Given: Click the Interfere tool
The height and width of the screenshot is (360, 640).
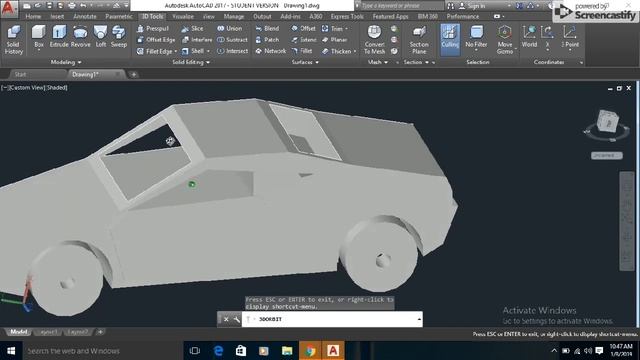Looking at the screenshot, I should click(x=197, y=40).
